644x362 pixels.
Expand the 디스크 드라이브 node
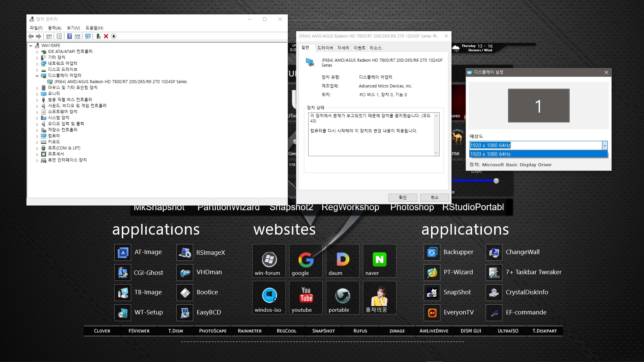pyautogui.click(x=37, y=70)
